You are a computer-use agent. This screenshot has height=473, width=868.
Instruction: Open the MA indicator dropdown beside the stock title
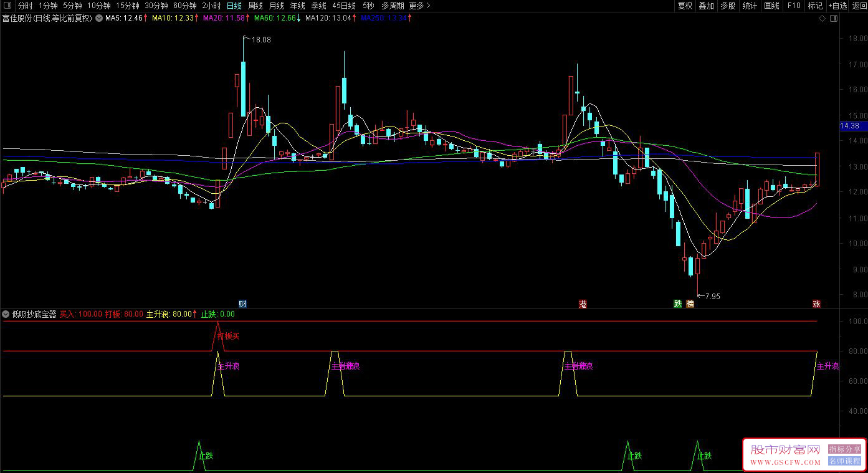(99, 18)
